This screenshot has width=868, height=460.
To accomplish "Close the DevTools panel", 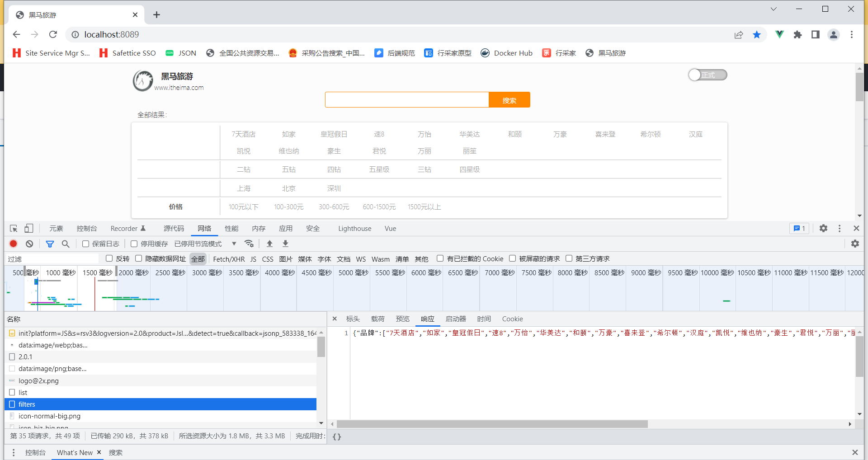I will point(856,228).
